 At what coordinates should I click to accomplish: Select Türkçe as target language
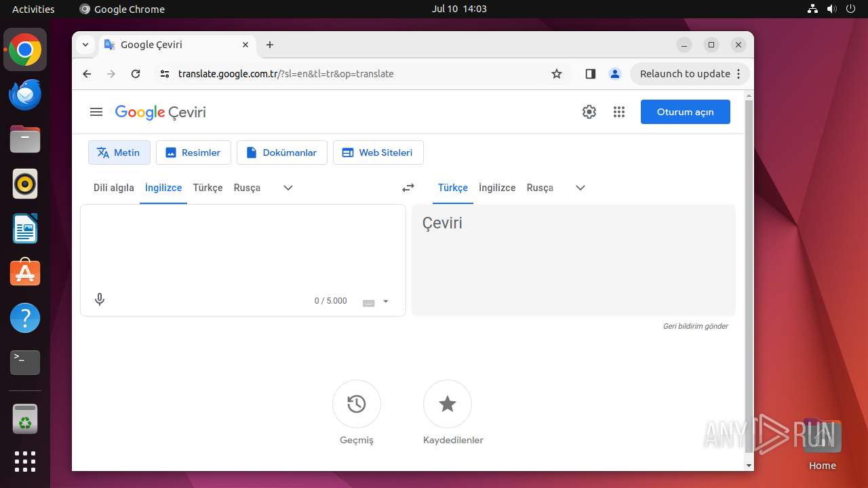[x=453, y=188]
